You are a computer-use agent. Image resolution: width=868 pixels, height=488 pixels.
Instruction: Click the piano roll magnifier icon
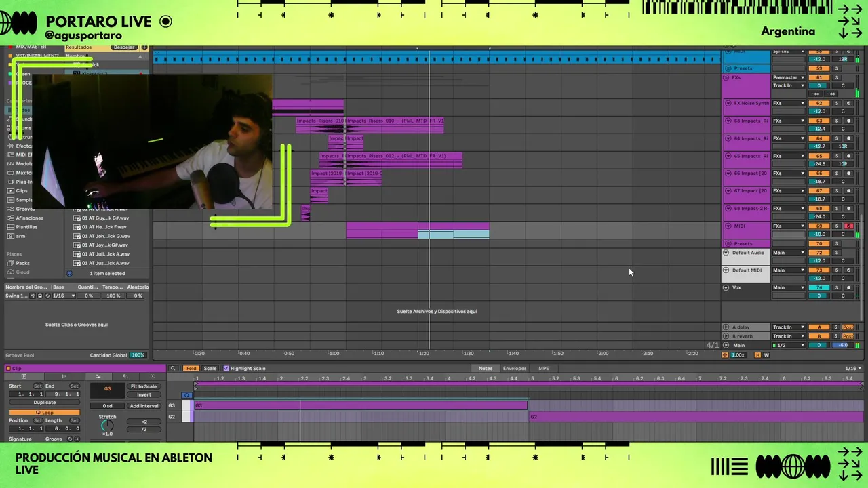click(x=173, y=369)
